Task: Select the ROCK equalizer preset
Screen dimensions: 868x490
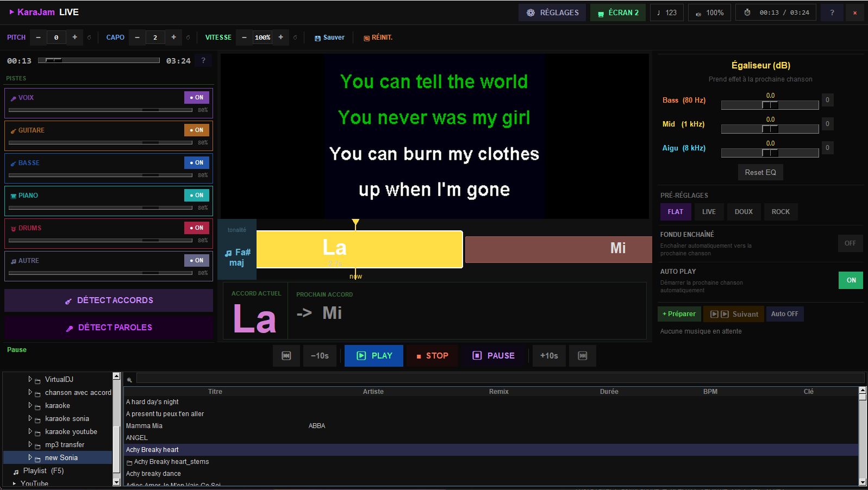Action: click(x=780, y=212)
